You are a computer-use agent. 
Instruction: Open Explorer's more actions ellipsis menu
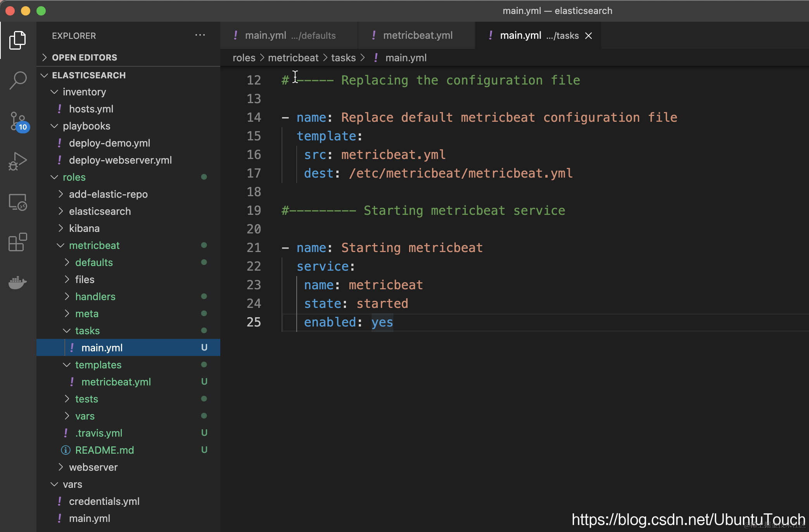[200, 35]
